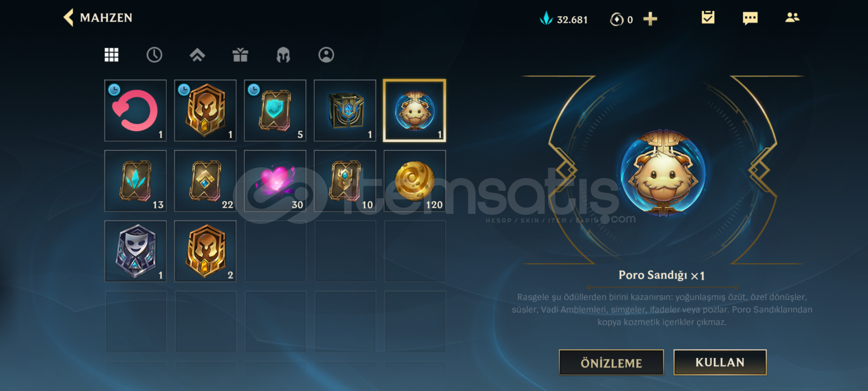
Task: Open the missions checklist icon
Action: click(708, 17)
